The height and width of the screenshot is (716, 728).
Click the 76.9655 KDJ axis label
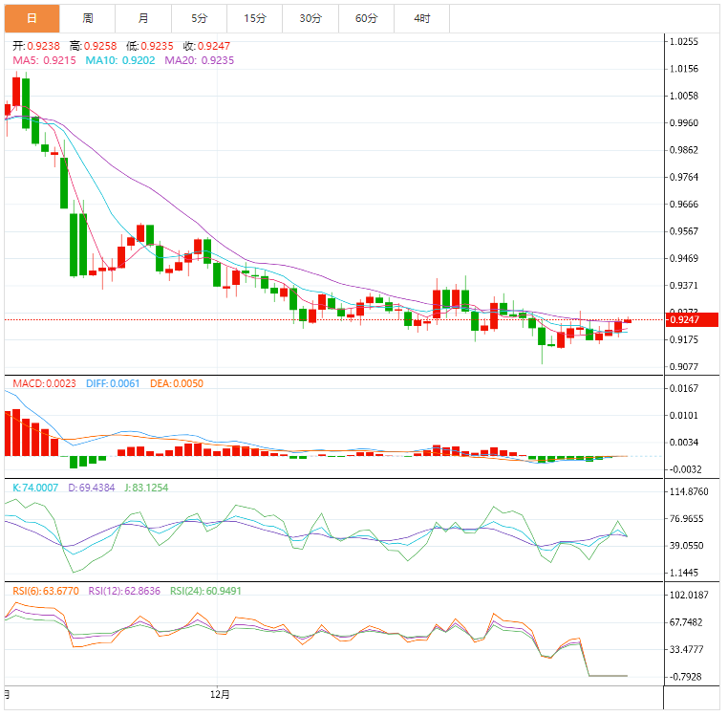pyautogui.click(x=687, y=518)
